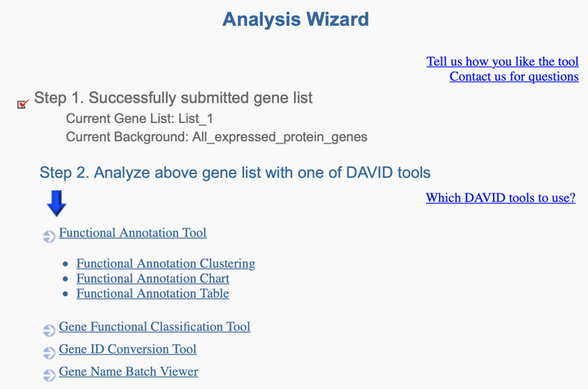Click the Analysis Wizard page heading
The height and width of the screenshot is (389, 588).
(x=295, y=20)
